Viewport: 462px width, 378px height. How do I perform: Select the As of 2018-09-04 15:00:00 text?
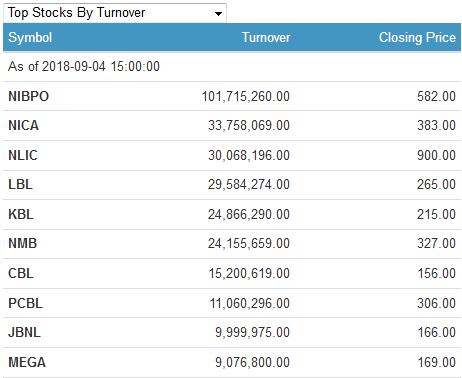point(84,66)
